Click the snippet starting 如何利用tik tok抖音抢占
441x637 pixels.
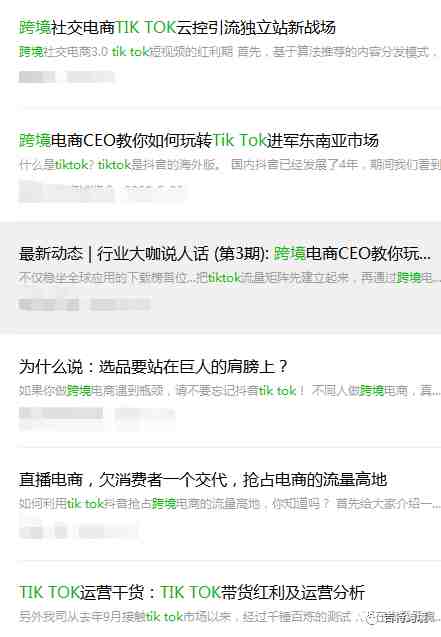click(229, 504)
